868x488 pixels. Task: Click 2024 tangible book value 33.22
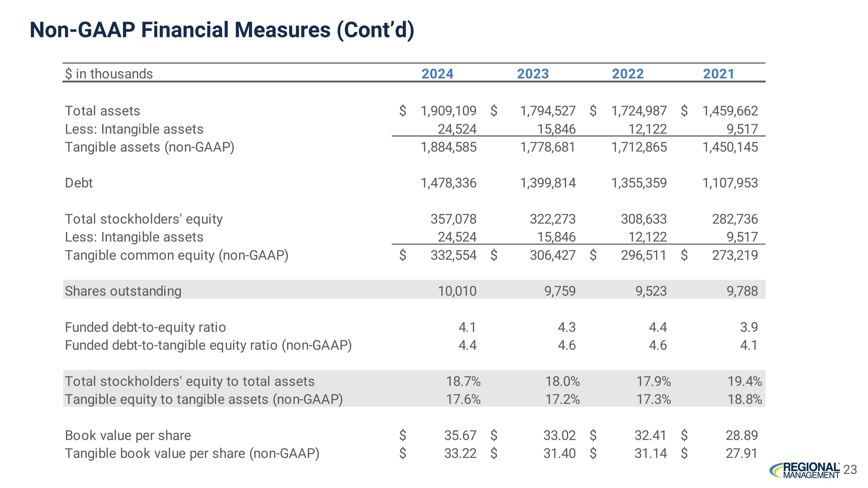tap(460, 453)
